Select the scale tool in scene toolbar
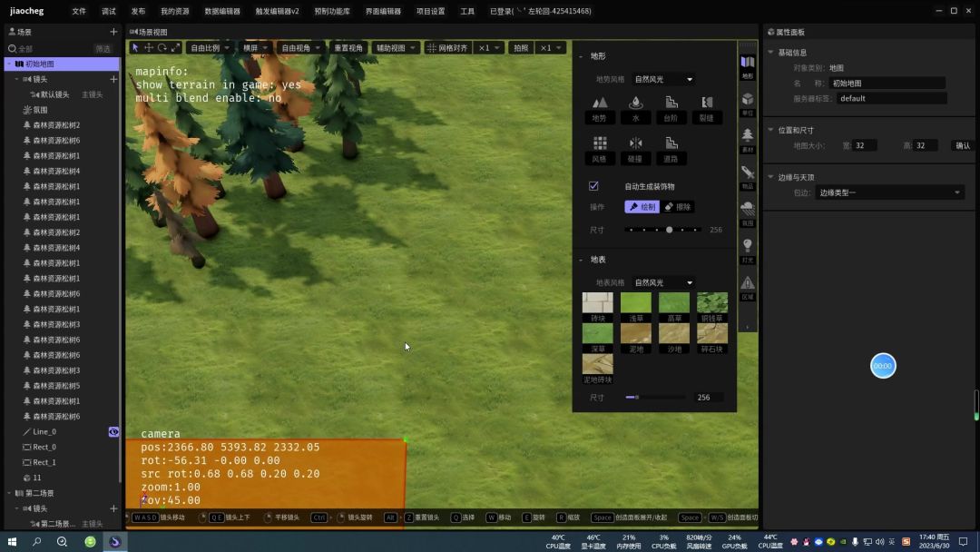980x552 pixels. (176, 47)
